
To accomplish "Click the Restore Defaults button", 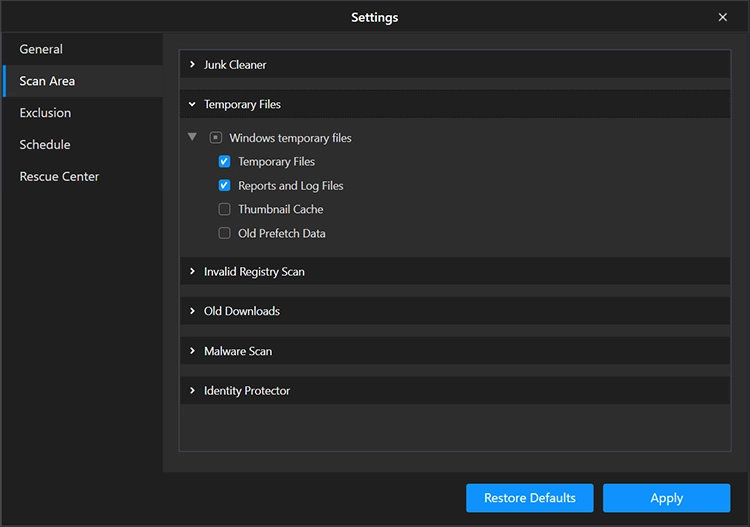I will [x=529, y=498].
